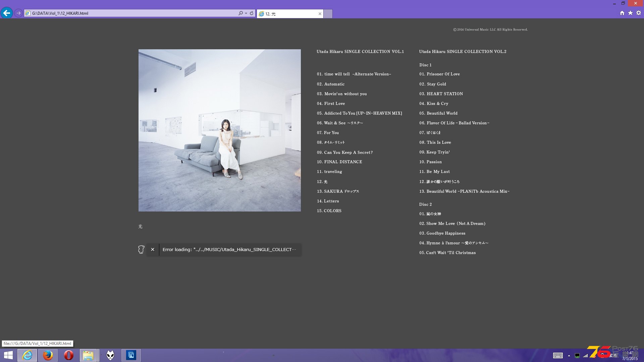The width and height of the screenshot is (644, 362).
Task: Open "02. Show Me Love (Not A Dream)"
Action: coord(452,224)
